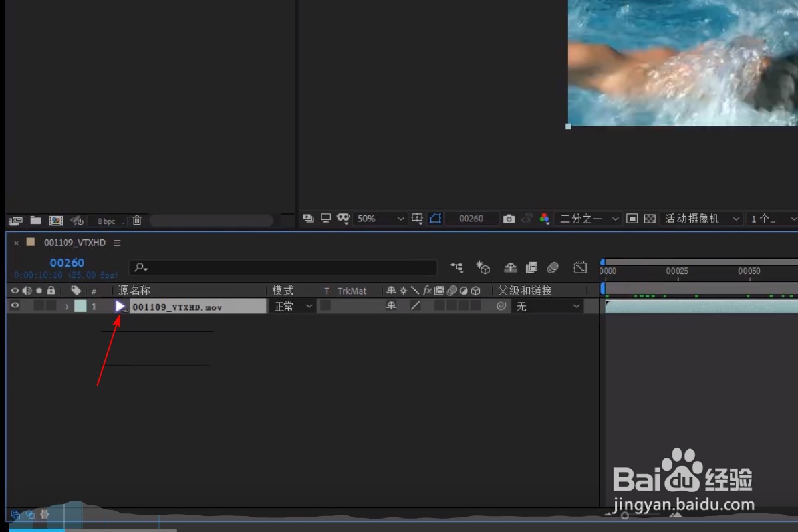Click the primary viewer monitor icon
The width and height of the screenshot is (798, 532).
[326, 218]
